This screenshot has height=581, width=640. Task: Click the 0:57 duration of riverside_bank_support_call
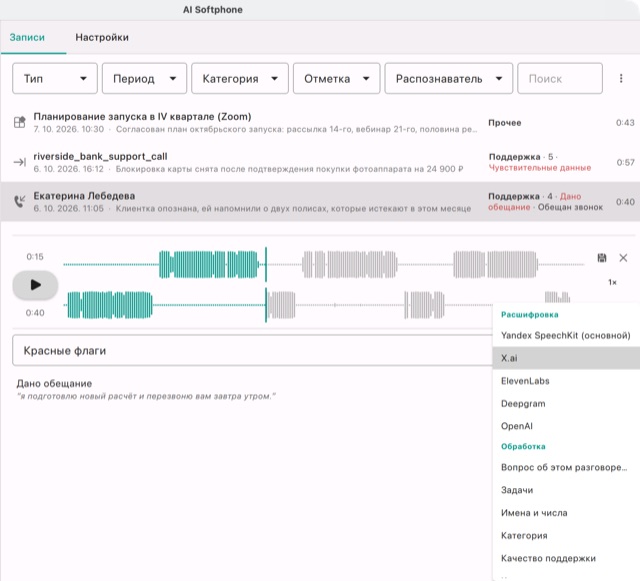click(625, 162)
